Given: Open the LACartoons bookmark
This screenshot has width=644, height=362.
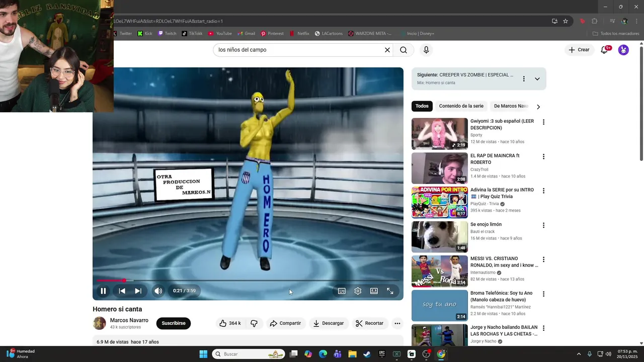Looking at the screenshot, I should click(x=329, y=34).
